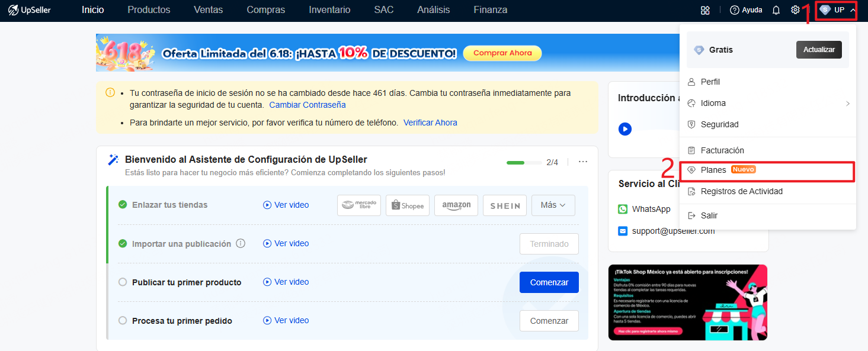Viewport: 868px width, 351px height.
Task: Click the SHEIN store logo
Action: [505, 205]
